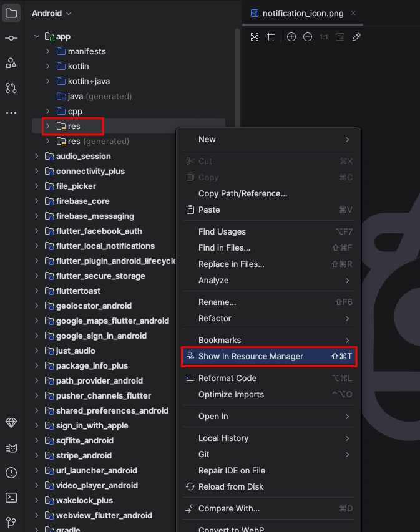This screenshot has height=532, width=420.
Task: Open the Open In submenu
Action: [268, 416]
